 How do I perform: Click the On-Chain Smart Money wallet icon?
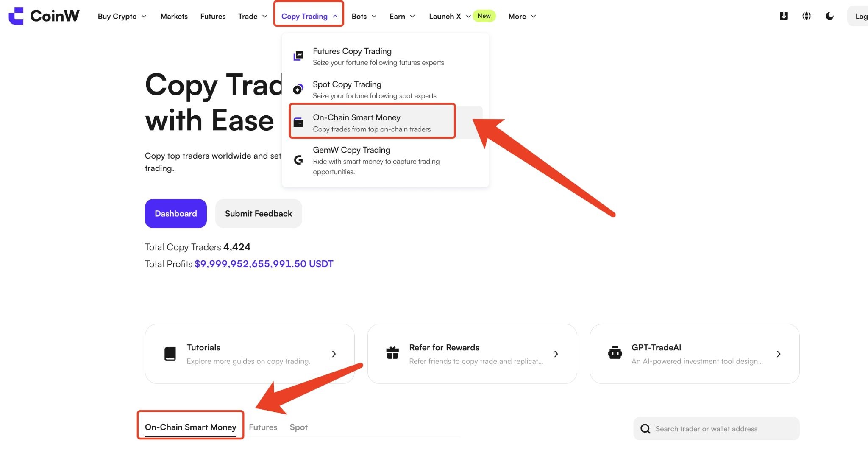tap(298, 122)
